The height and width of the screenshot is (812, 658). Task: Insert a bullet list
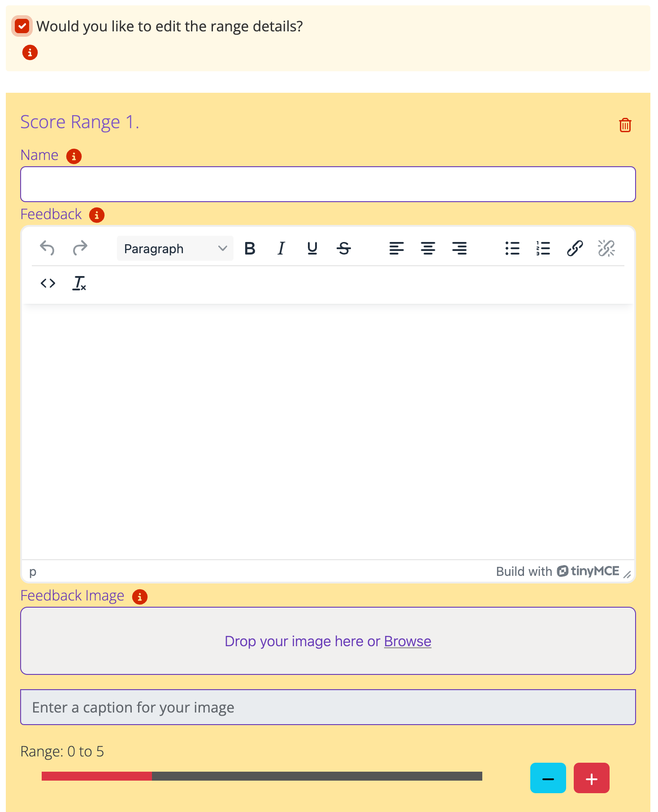pyautogui.click(x=512, y=248)
